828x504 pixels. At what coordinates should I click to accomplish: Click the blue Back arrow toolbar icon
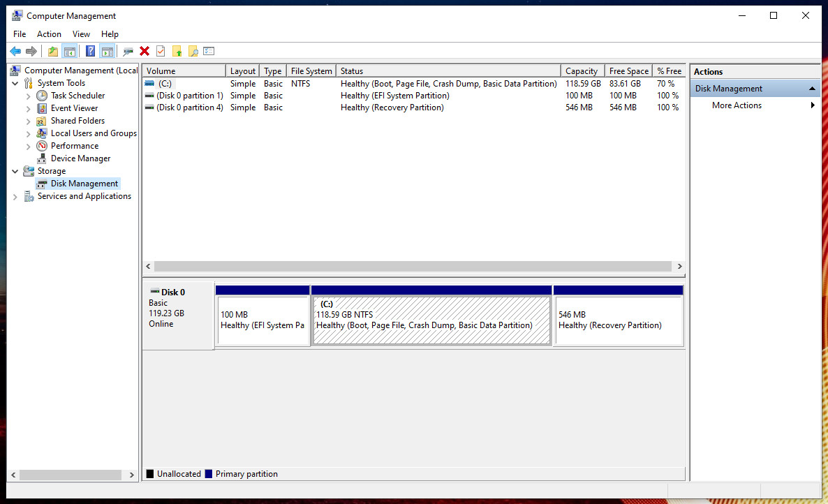pyautogui.click(x=15, y=51)
